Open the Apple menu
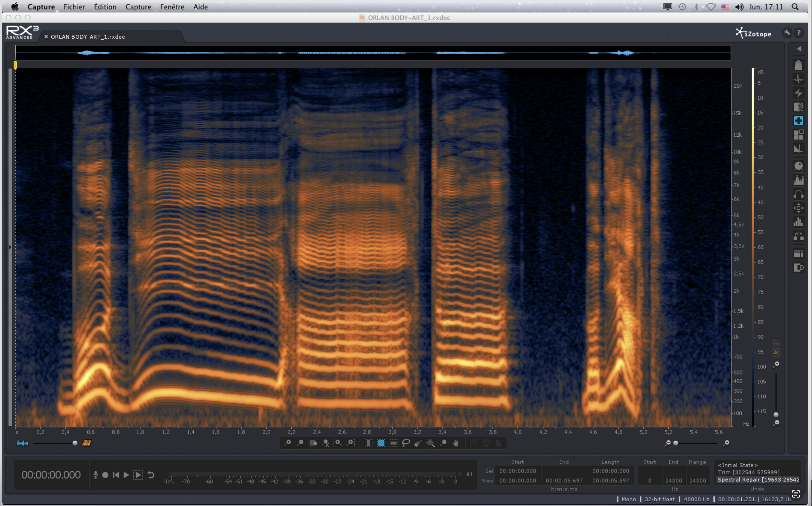812x506 pixels. (14, 7)
